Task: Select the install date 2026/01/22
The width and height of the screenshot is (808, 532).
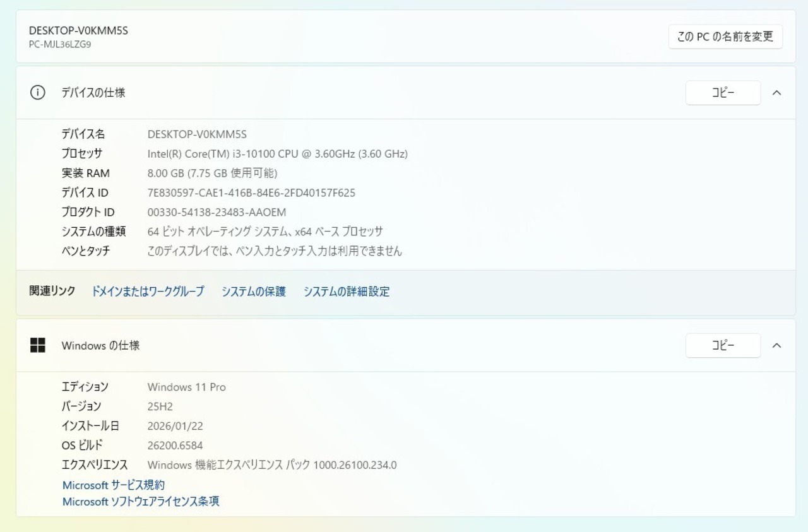Action: click(175, 426)
